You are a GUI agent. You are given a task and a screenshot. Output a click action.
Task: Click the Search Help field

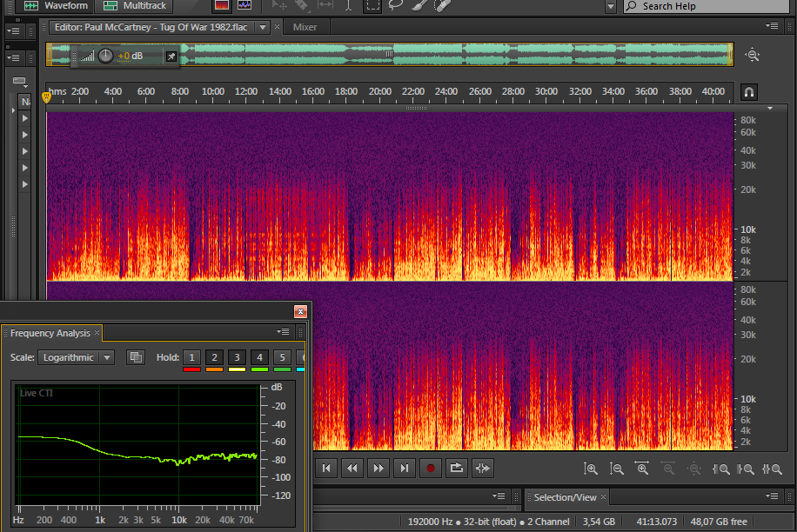pos(706,6)
